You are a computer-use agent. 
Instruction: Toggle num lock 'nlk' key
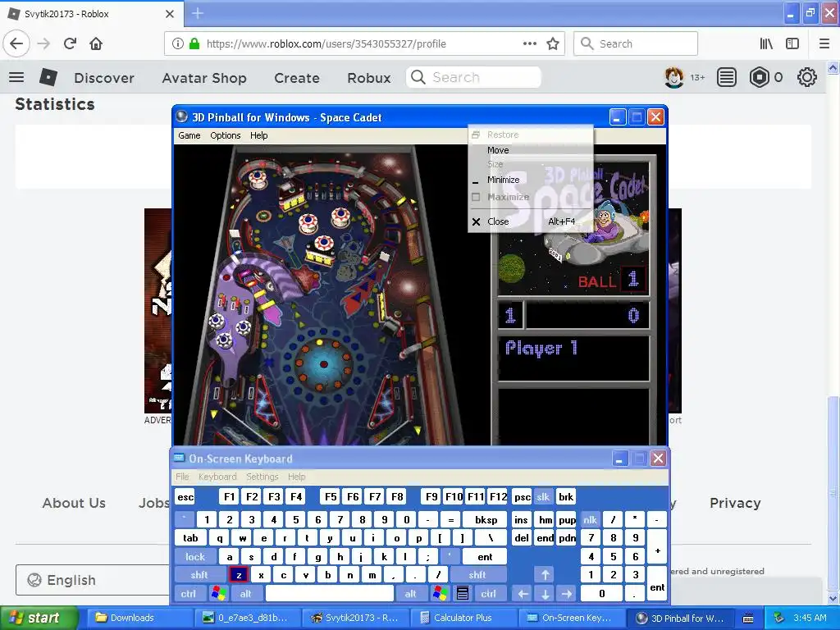click(x=590, y=519)
